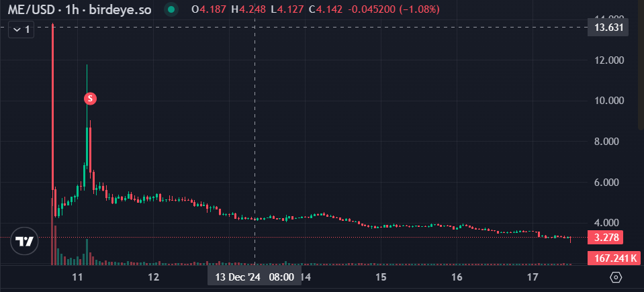The width and height of the screenshot is (644, 292).
Task: Click the change value -0.045200 (-1.08%)
Action: coord(394,9)
